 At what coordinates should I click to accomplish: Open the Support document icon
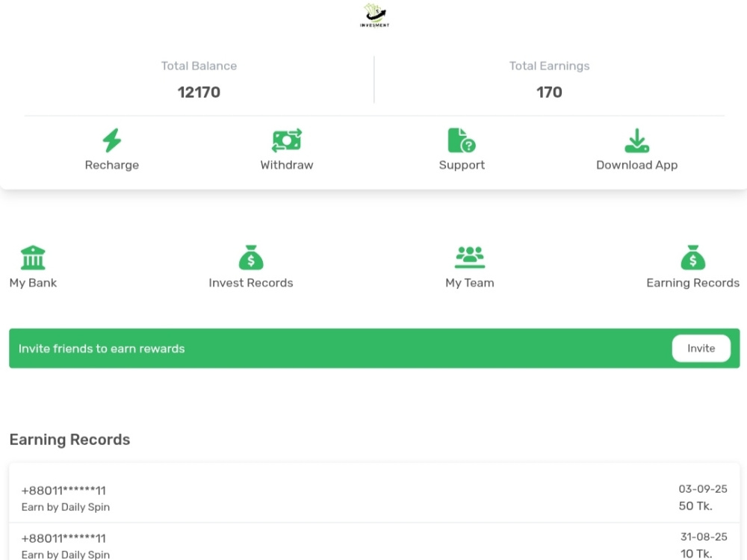coord(462,140)
